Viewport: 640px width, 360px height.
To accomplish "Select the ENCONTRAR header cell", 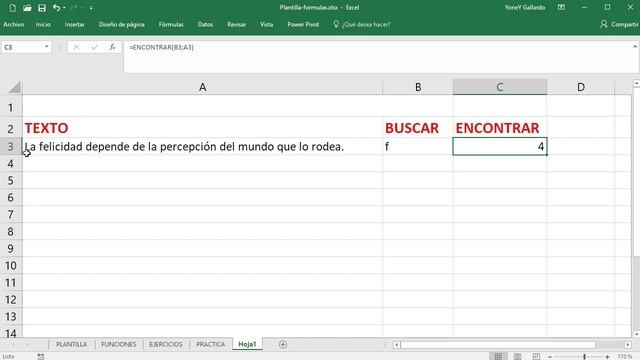I will (500, 128).
